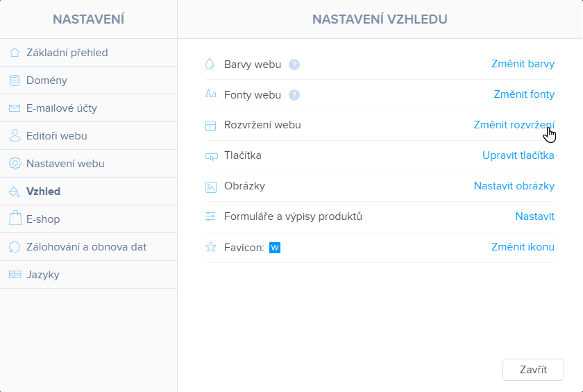Image resolution: width=583 pixels, height=392 pixels.
Task: Click the Změnit ikonu link
Action: [523, 247]
